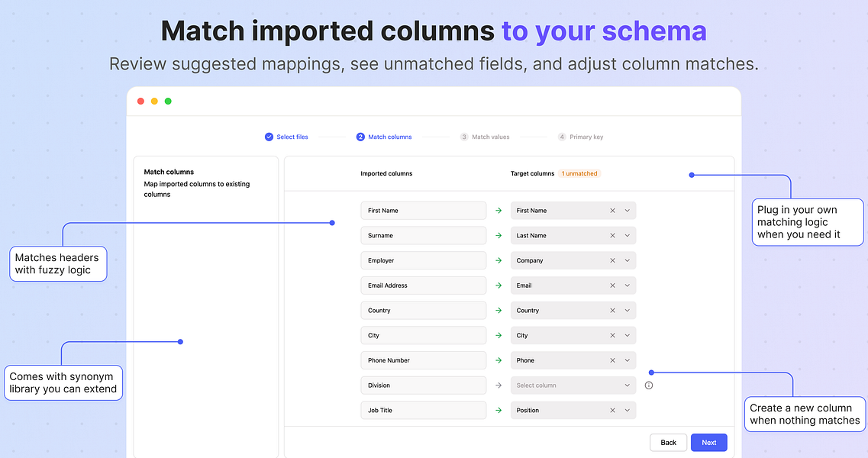The width and height of the screenshot is (868, 458).
Task: Click the 1 unmatched badge
Action: (x=579, y=173)
